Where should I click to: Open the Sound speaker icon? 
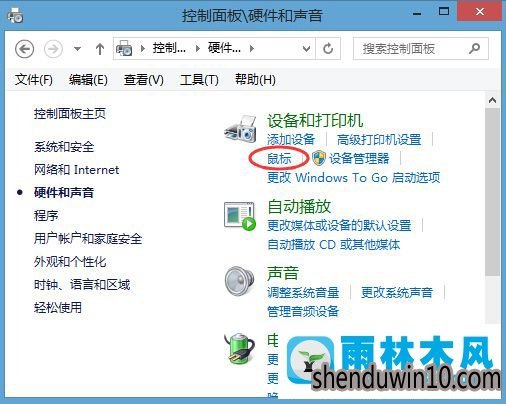(239, 280)
